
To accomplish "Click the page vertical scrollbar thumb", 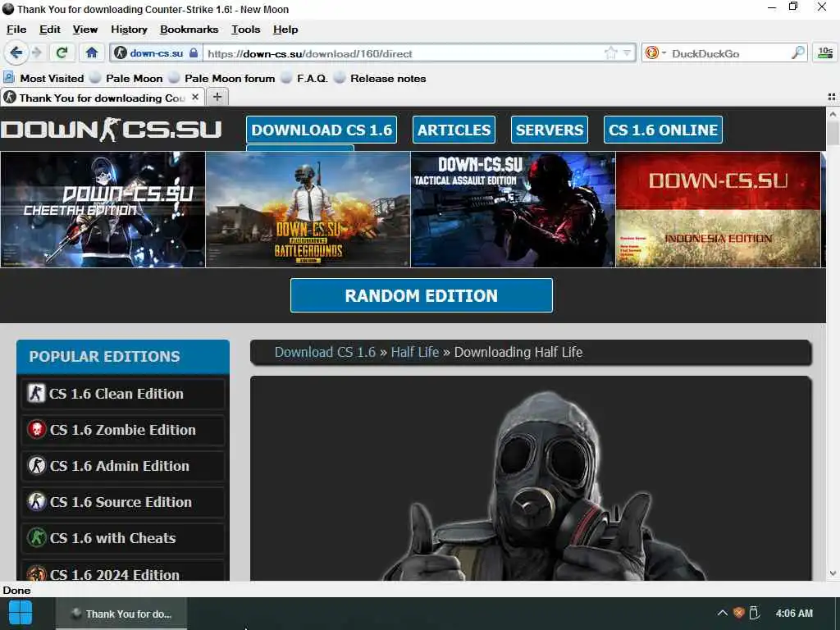I will (x=833, y=133).
